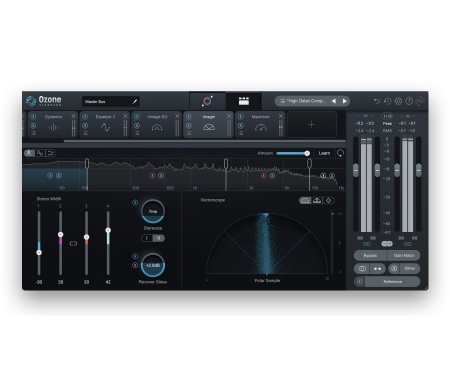Go to the previous preset arrow
Screen dimensions: 450x380
334,101
